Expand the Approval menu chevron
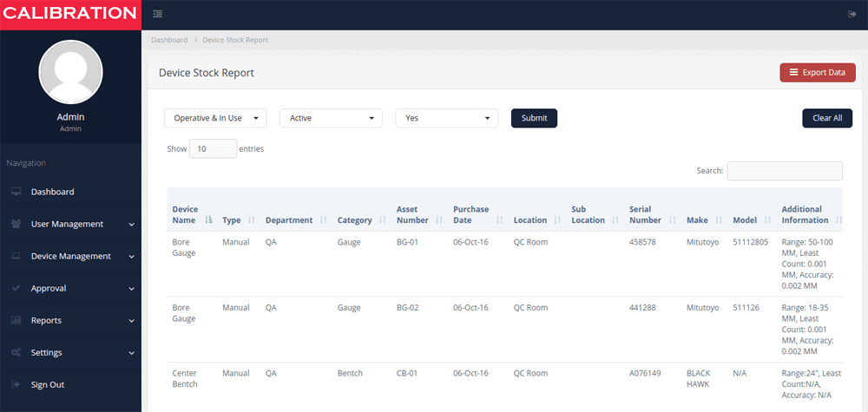This screenshot has height=412, width=868. click(131, 289)
